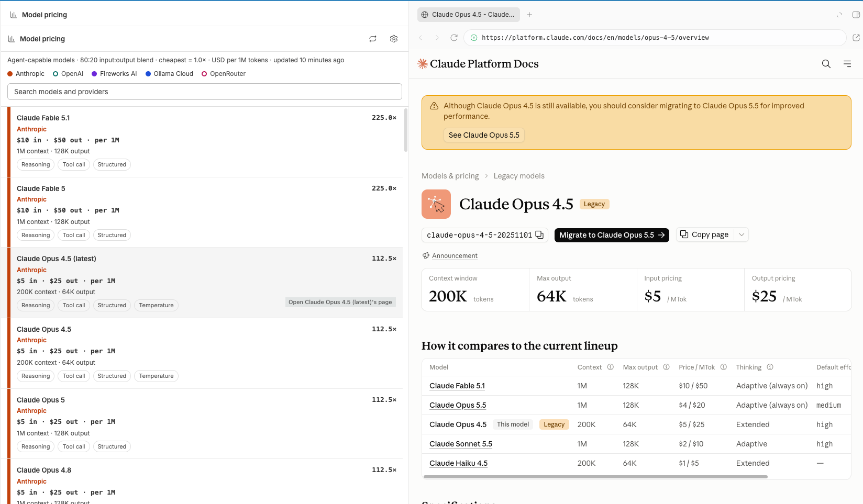863x504 pixels.
Task: Click Reasoning tag on Claude Fable 5.1
Action: point(36,164)
